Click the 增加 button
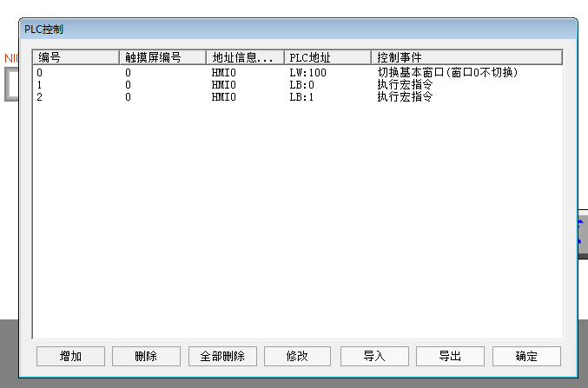 pyautogui.click(x=70, y=356)
